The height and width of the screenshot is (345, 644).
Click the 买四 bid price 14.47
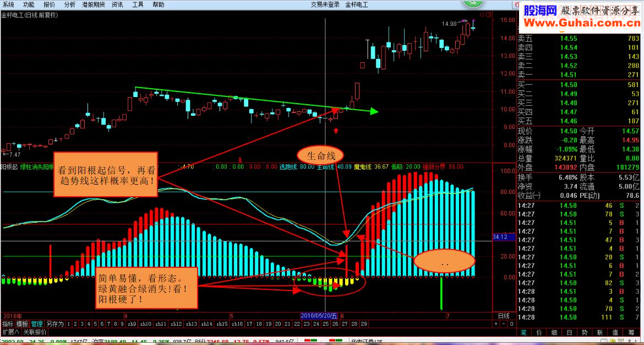(x=568, y=112)
